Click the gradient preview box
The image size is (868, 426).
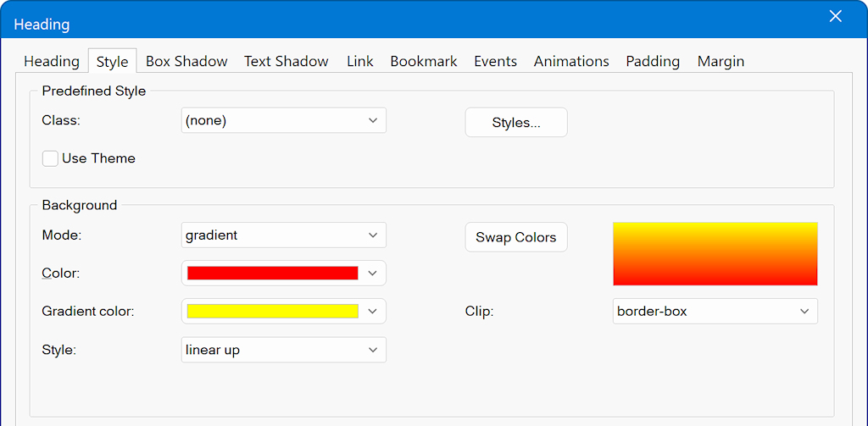click(x=715, y=254)
